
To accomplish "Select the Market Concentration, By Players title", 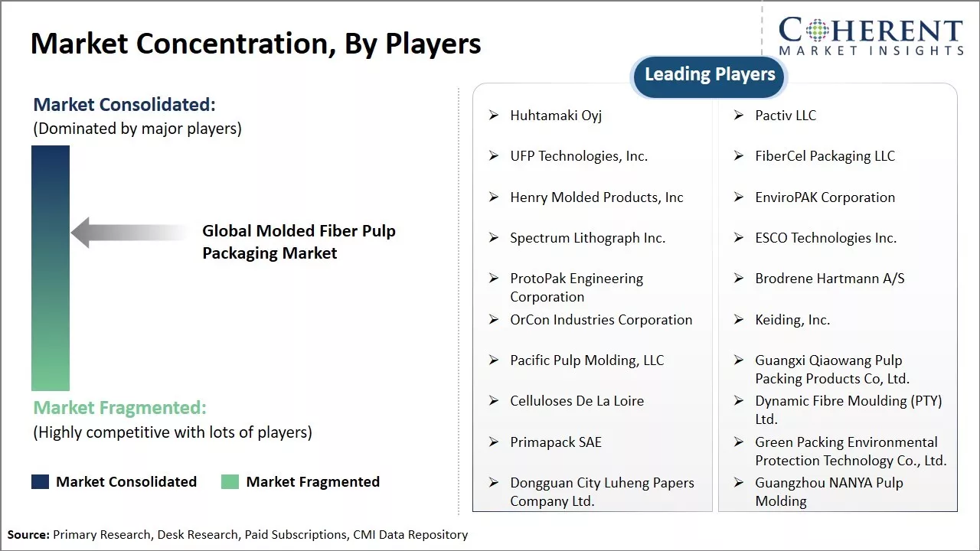I will tap(256, 44).
